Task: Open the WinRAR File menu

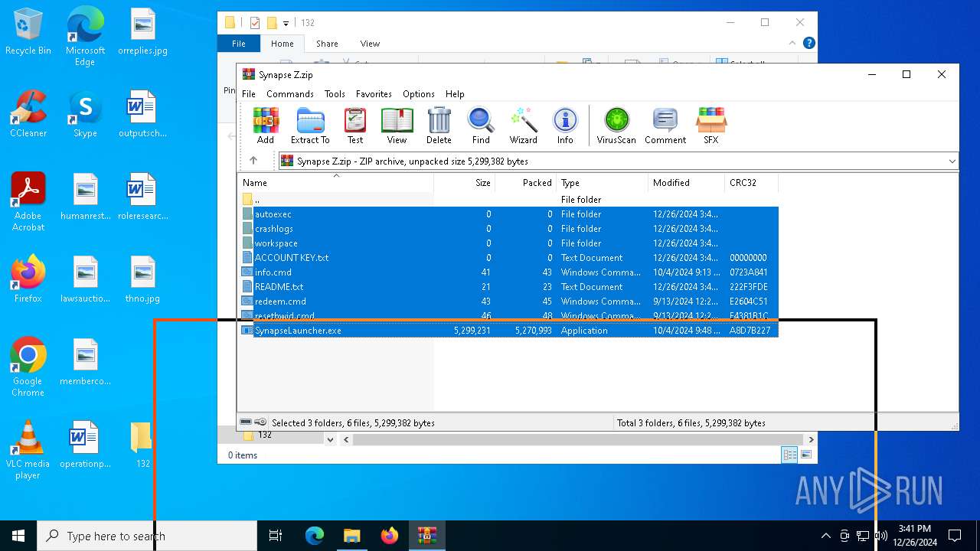Action: (x=249, y=93)
